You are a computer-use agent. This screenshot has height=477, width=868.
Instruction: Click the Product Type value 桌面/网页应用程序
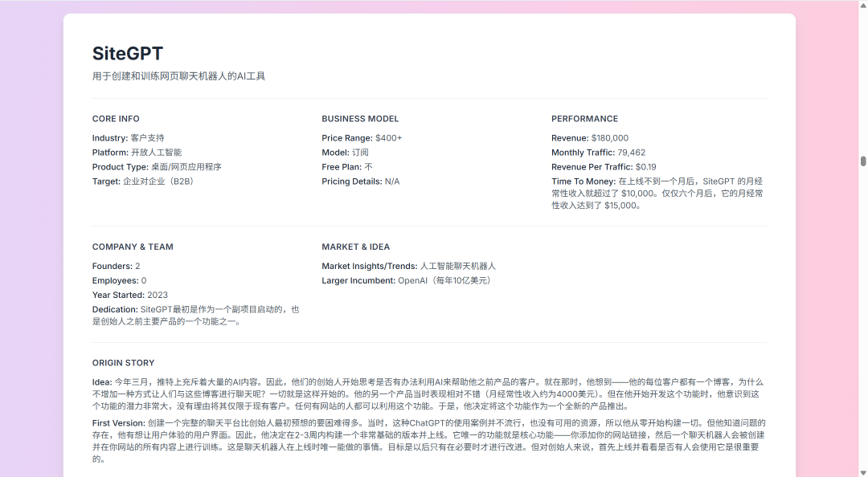(186, 166)
